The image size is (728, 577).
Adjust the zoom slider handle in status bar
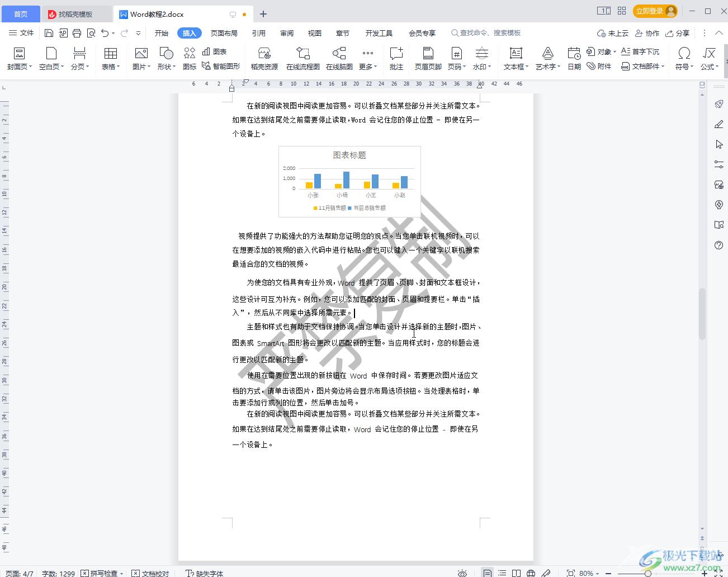point(648,573)
